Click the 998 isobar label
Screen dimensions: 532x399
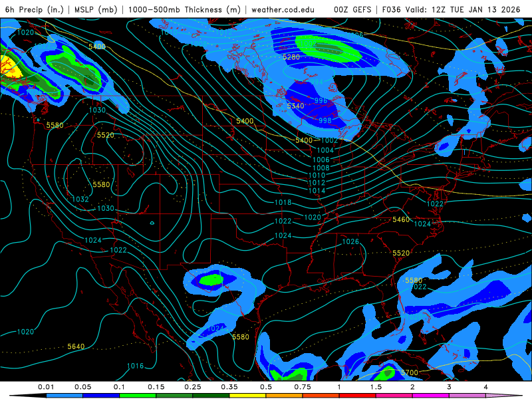pos(325,120)
